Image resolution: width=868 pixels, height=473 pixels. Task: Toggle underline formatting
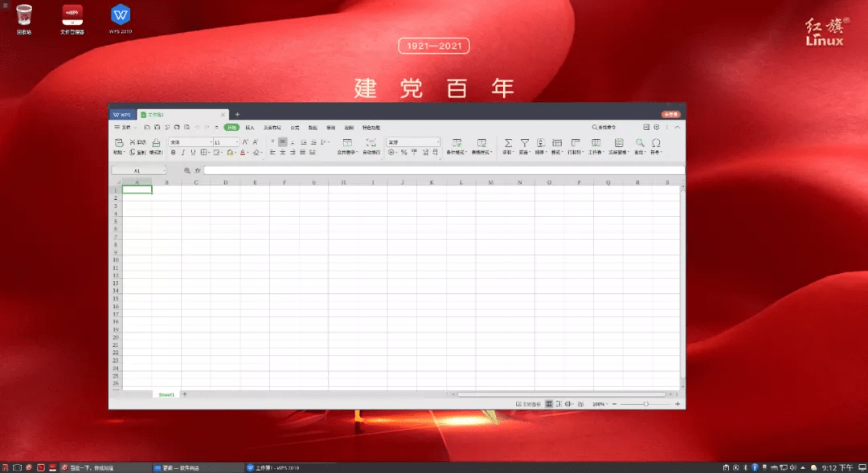click(x=193, y=152)
